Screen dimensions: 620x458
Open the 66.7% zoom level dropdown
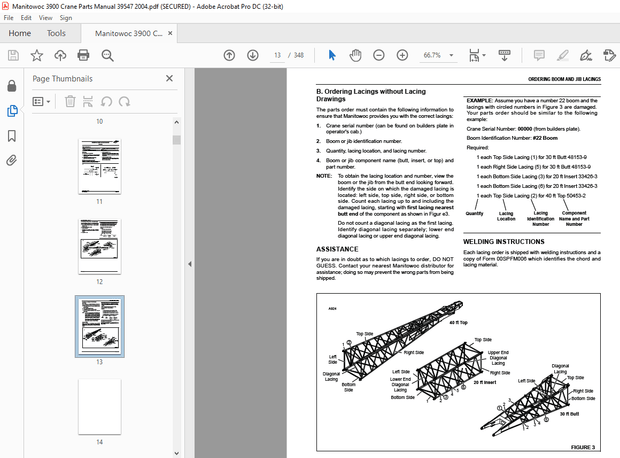[438, 55]
